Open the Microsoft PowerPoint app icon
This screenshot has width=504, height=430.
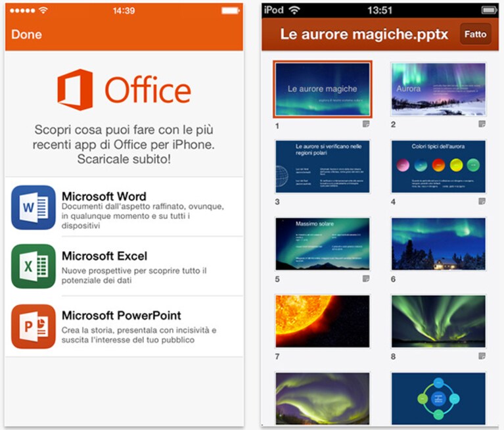34,326
